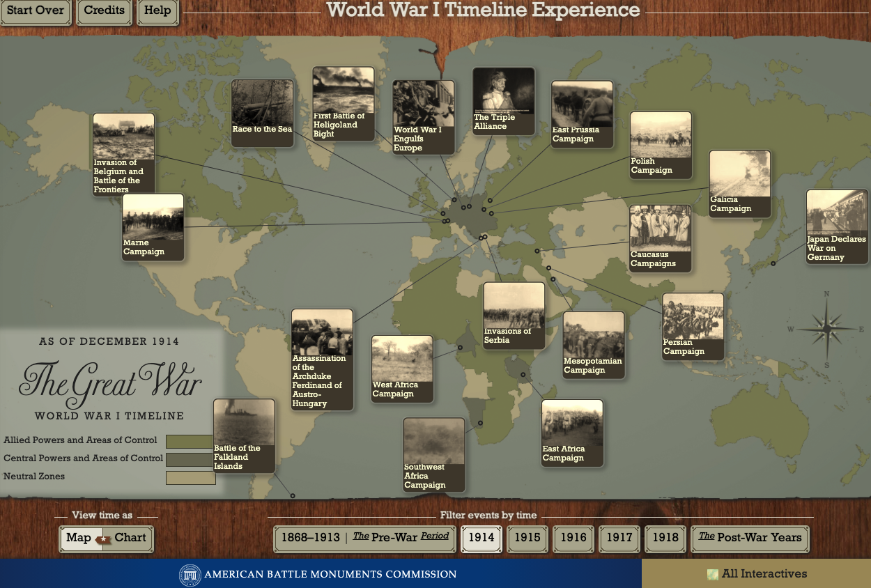Filter events to 1868–1913 Pre-War Period
This screenshot has width=871, height=588.
point(365,538)
